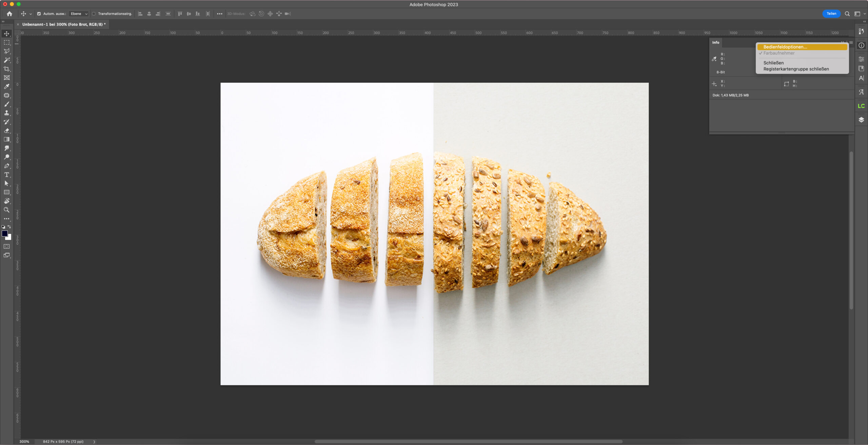This screenshot has width=868, height=445.
Task: Pick the Eyedropper tool
Action: [6, 86]
